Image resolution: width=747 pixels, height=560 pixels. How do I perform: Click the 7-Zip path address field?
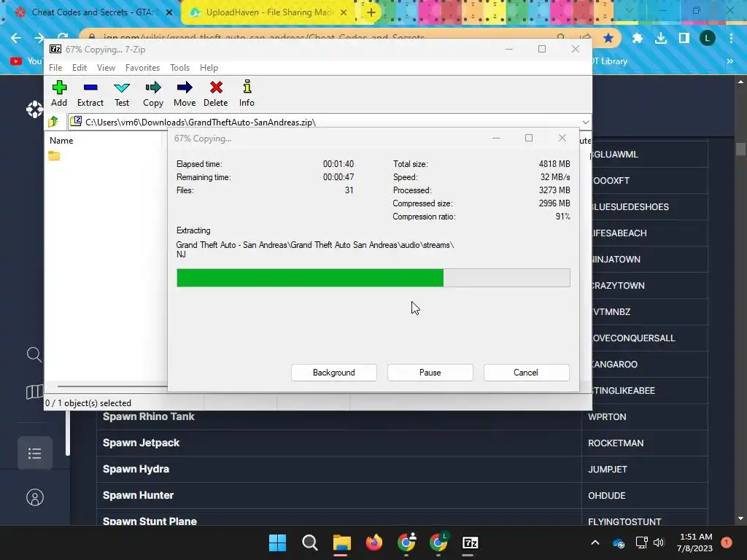tap(324, 122)
